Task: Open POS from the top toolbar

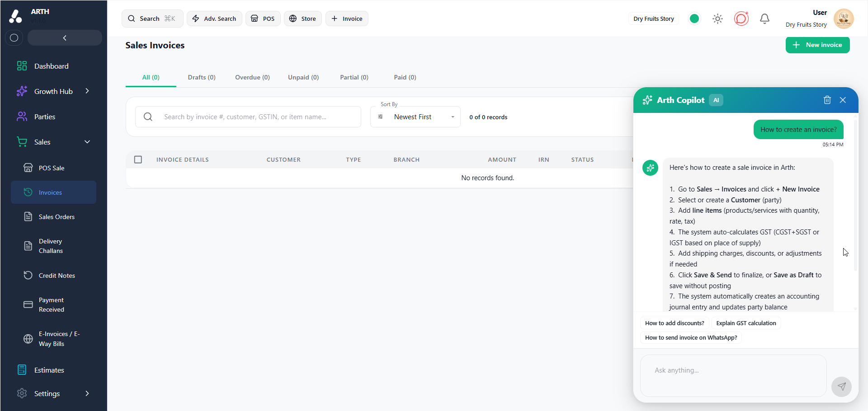Action: tap(263, 19)
